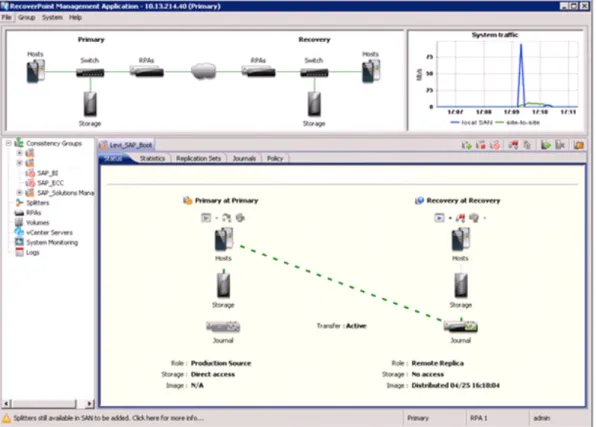Select SAP_BI in the tree

click(48, 173)
